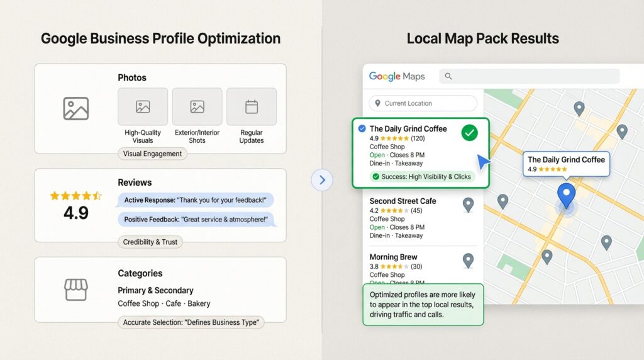Click the blue verified badge beside Daily Grind
Screen dimensions: 644x360
(362, 128)
